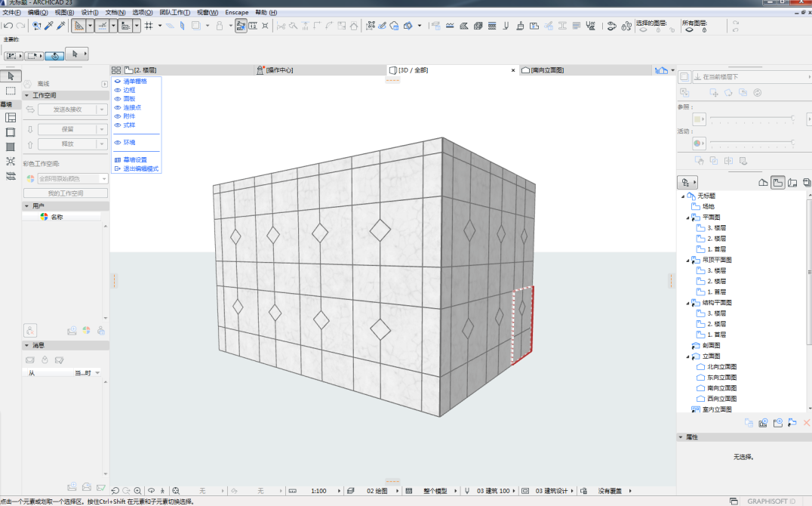Select 北向立面图 in navigator tree
The width and height of the screenshot is (812, 506).
click(x=721, y=366)
